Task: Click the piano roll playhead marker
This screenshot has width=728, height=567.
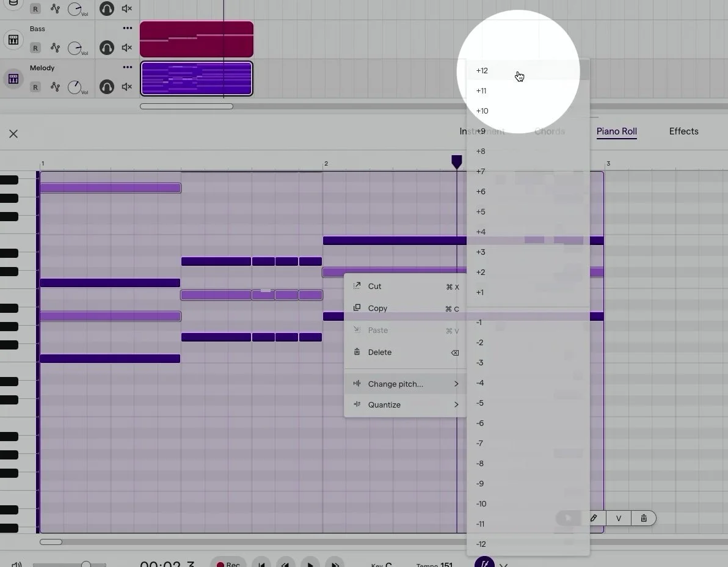Action: (457, 161)
